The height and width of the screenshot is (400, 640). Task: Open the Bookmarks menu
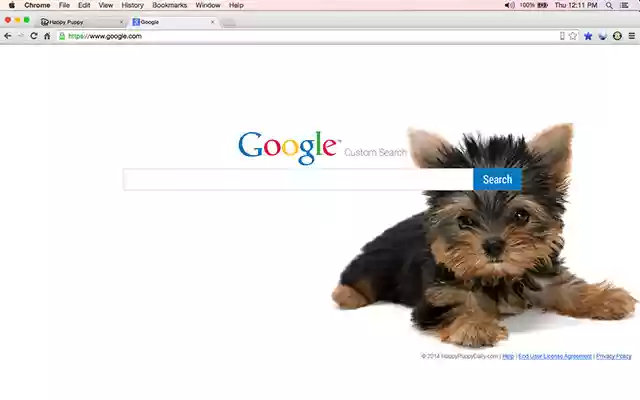click(x=169, y=5)
